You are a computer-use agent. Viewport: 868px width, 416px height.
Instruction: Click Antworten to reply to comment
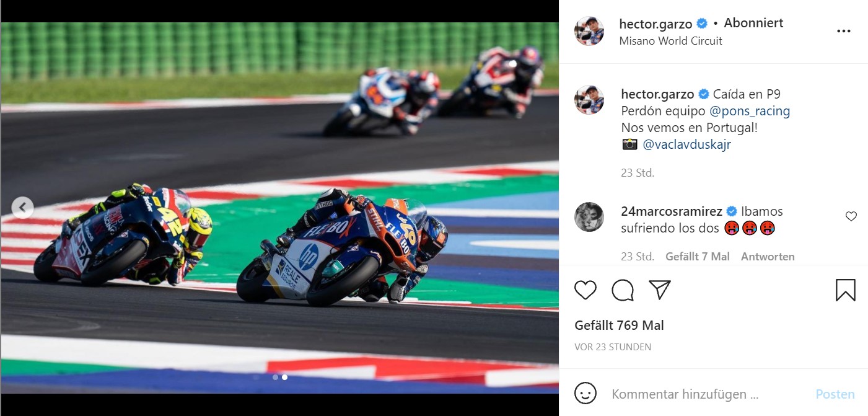click(x=768, y=256)
